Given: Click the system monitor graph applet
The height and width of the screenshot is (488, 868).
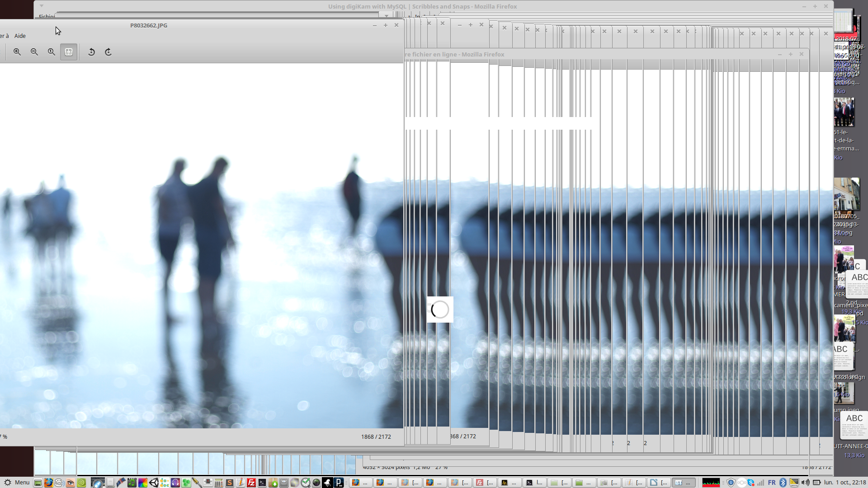Looking at the screenshot, I should [711, 483].
